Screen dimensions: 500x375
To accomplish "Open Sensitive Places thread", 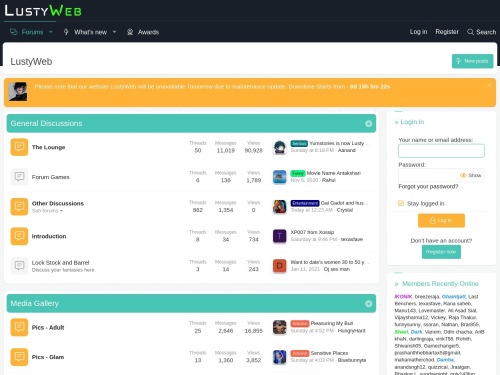I will 329,353.
